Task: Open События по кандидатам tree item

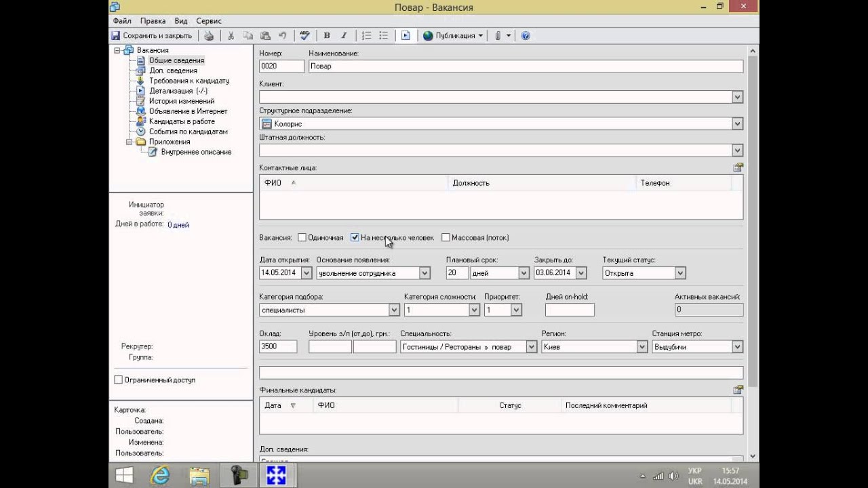Action: tap(189, 131)
